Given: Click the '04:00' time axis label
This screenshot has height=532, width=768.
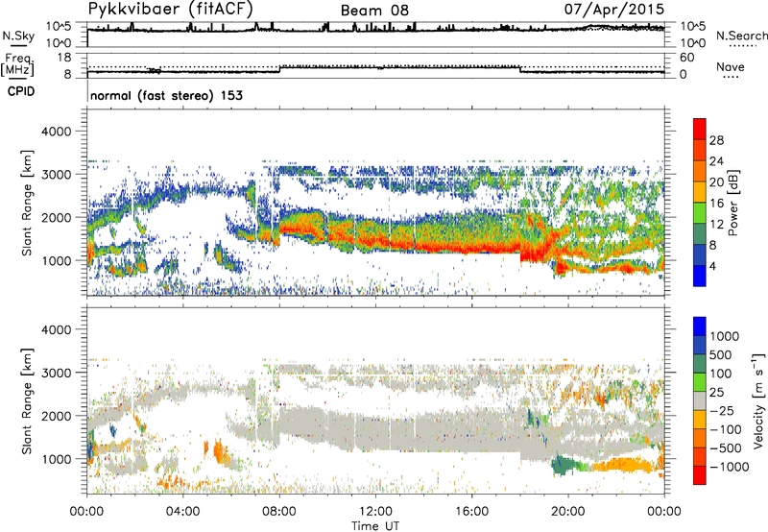Looking at the screenshot, I should (182, 512).
